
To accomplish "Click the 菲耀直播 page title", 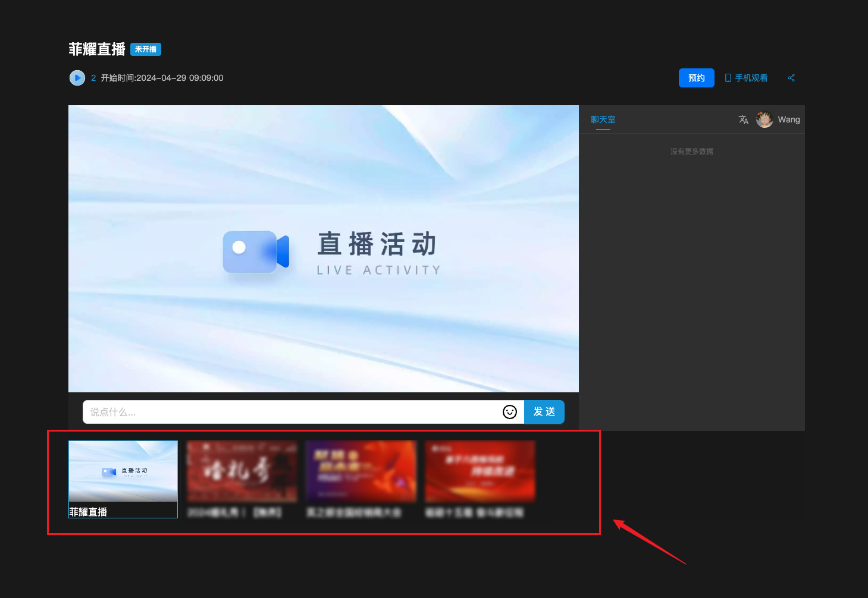I will point(97,49).
